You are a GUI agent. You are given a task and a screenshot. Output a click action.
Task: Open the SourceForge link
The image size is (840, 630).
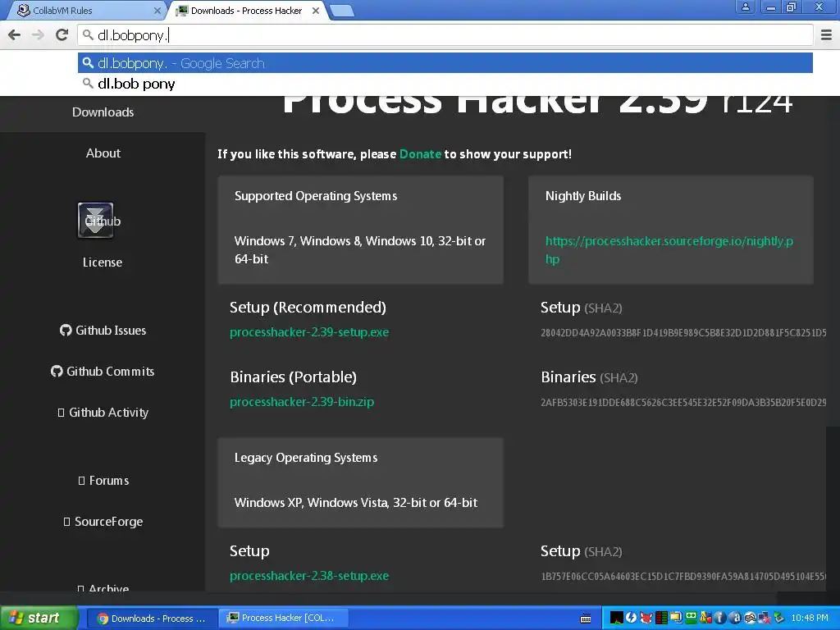coord(103,521)
